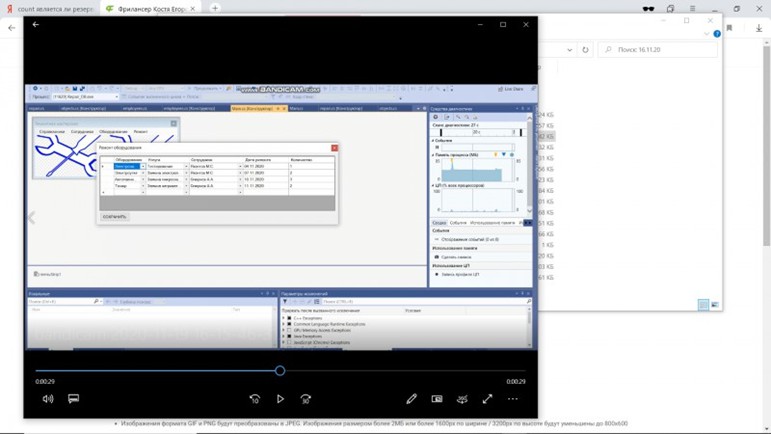Click the player icon left of fullscreen
This screenshot has width=771, height=434.
(x=462, y=399)
